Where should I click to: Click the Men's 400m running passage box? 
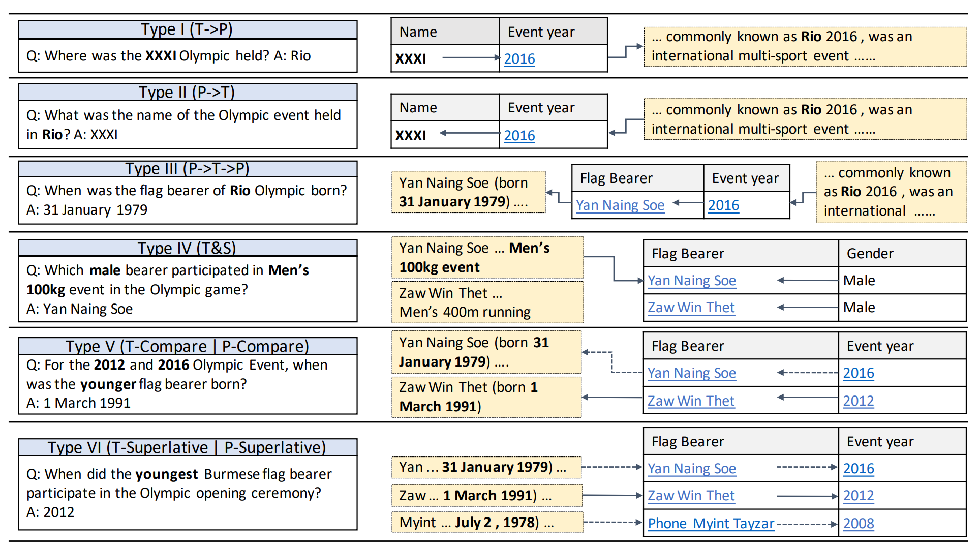point(487,302)
